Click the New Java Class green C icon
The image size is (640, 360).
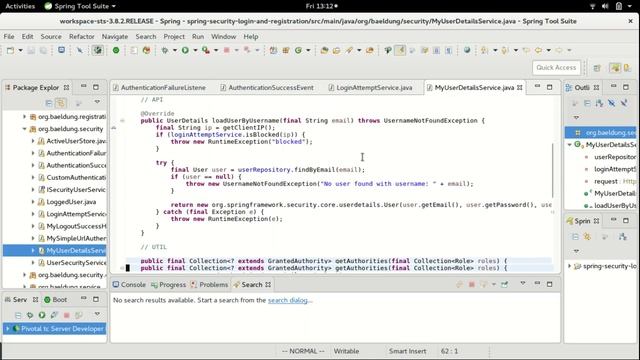pos(298,50)
